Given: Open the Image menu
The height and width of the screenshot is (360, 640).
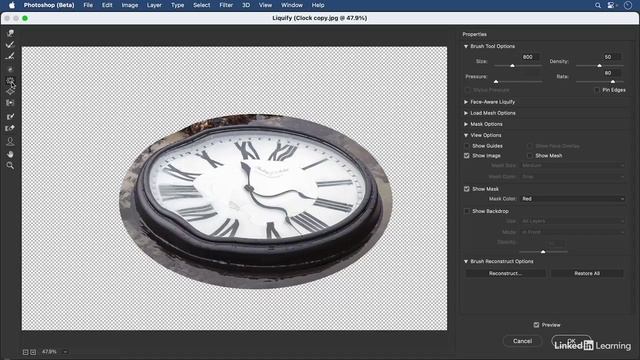Looking at the screenshot, I should tap(130, 5).
